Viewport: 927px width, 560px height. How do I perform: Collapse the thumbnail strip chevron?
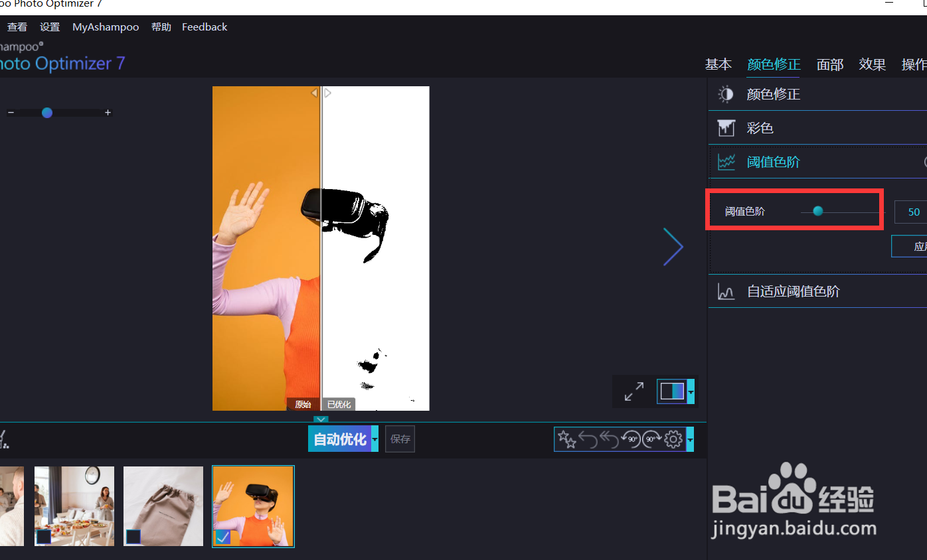[x=321, y=419]
